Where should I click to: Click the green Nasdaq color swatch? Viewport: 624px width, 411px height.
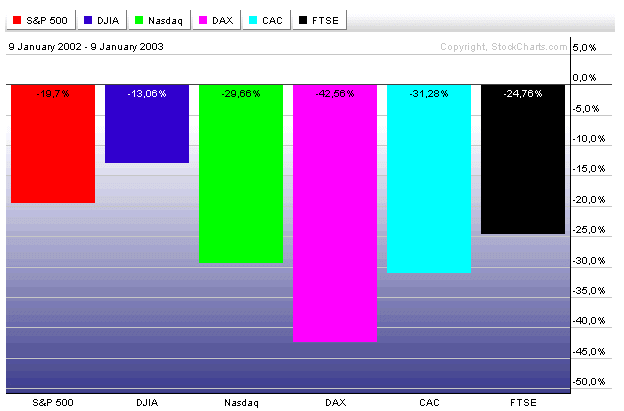click(x=139, y=20)
